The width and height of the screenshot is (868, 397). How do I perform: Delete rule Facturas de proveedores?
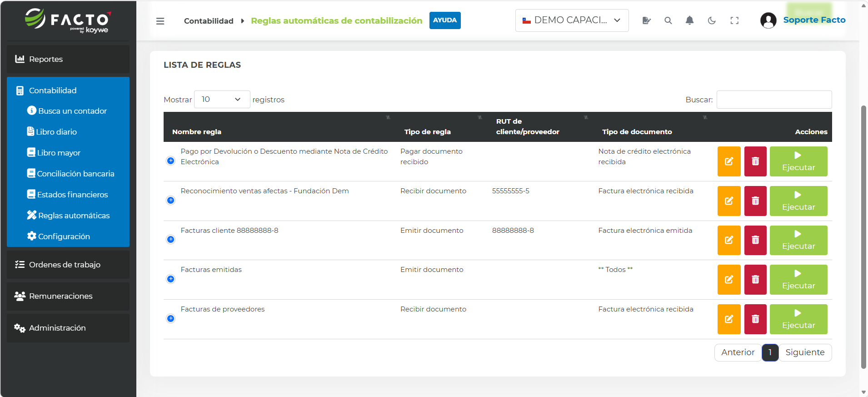coord(755,319)
